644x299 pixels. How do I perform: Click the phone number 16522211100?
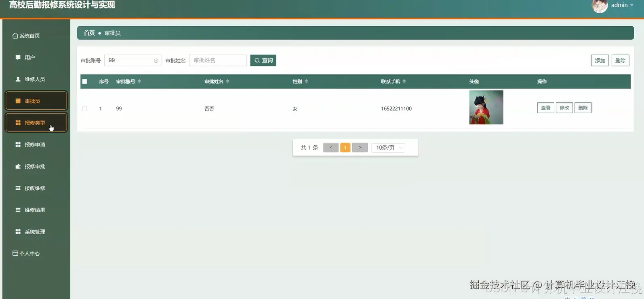[x=396, y=108]
